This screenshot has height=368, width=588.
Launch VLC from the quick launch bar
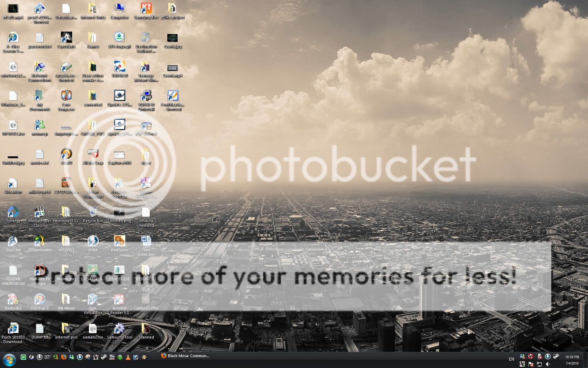coord(128,357)
